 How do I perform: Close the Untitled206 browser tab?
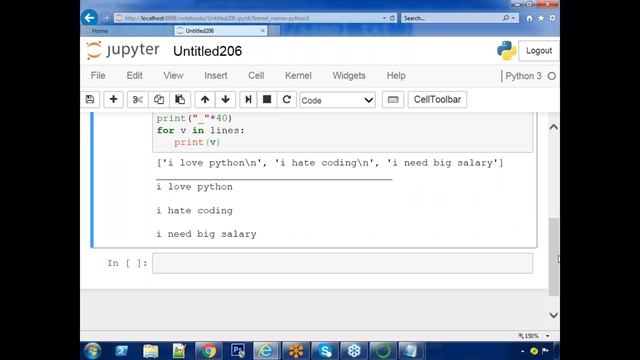[262, 31]
